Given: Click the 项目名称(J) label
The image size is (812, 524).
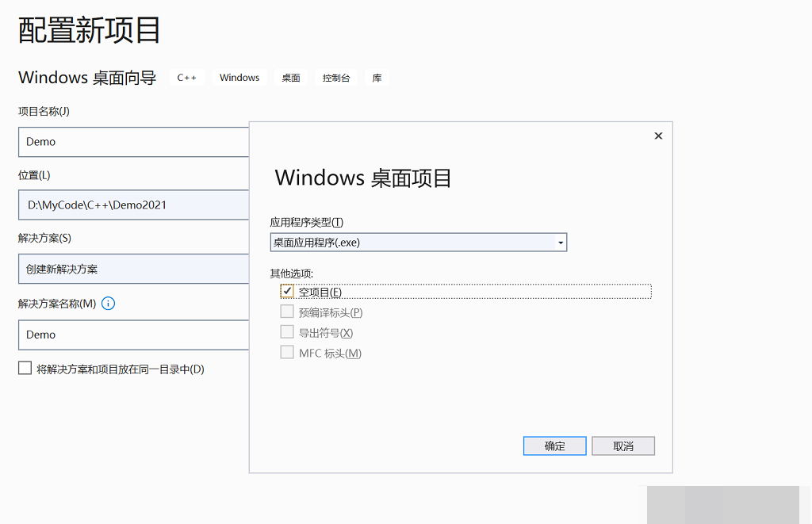Looking at the screenshot, I should click(44, 111).
